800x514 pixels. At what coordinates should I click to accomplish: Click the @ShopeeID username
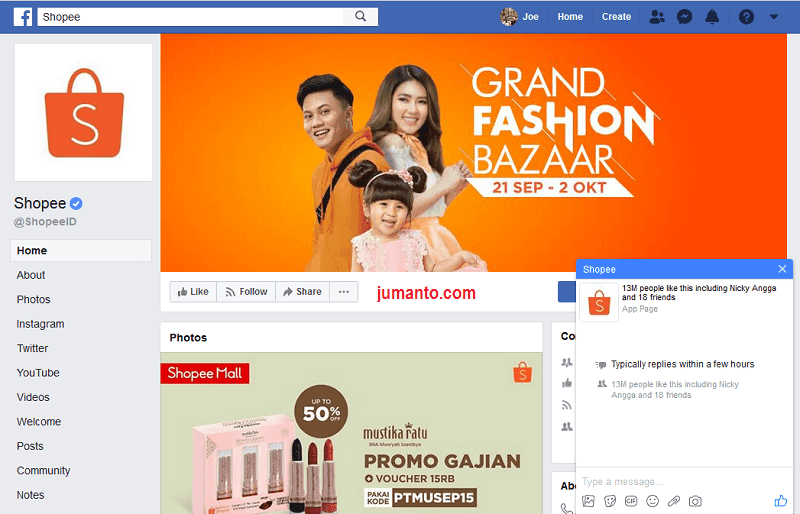45,222
